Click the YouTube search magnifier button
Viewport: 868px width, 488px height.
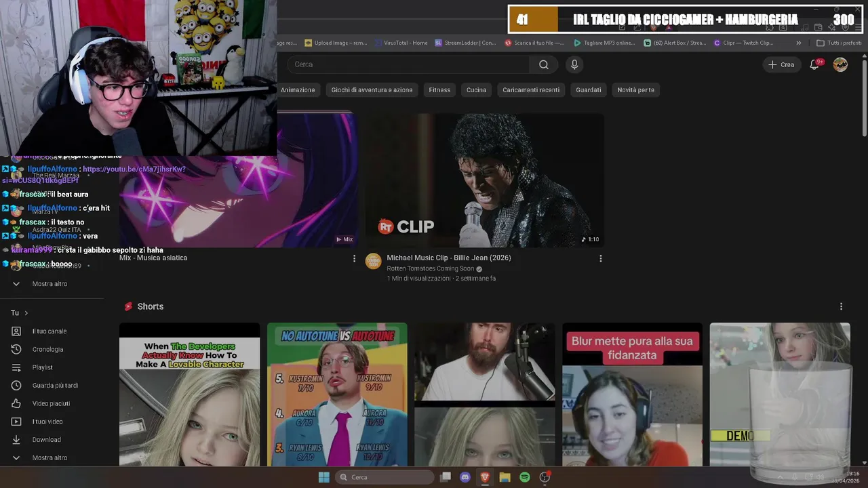click(544, 64)
